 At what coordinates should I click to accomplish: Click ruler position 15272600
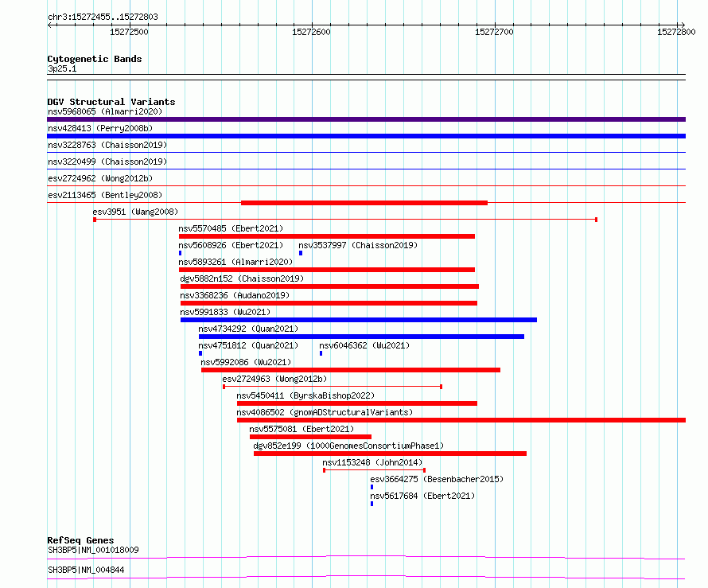pos(311,32)
